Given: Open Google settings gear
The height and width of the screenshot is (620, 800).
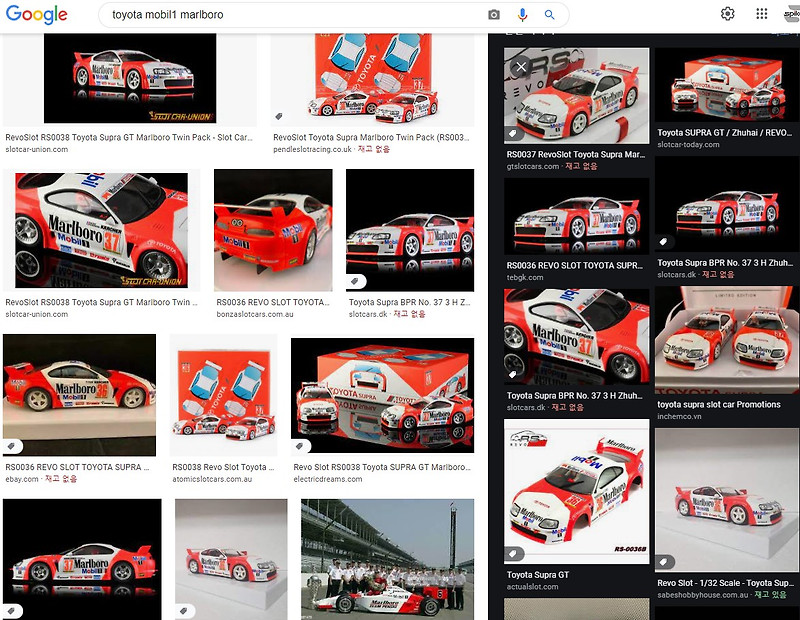Looking at the screenshot, I should (x=728, y=14).
